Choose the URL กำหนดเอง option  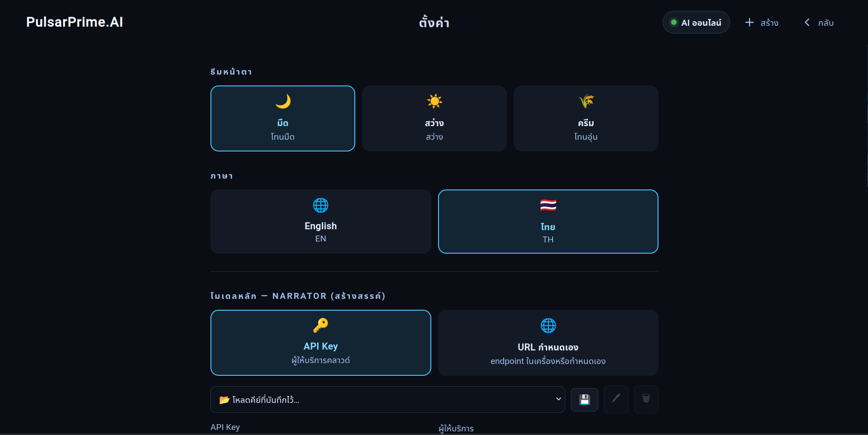point(548,343)
